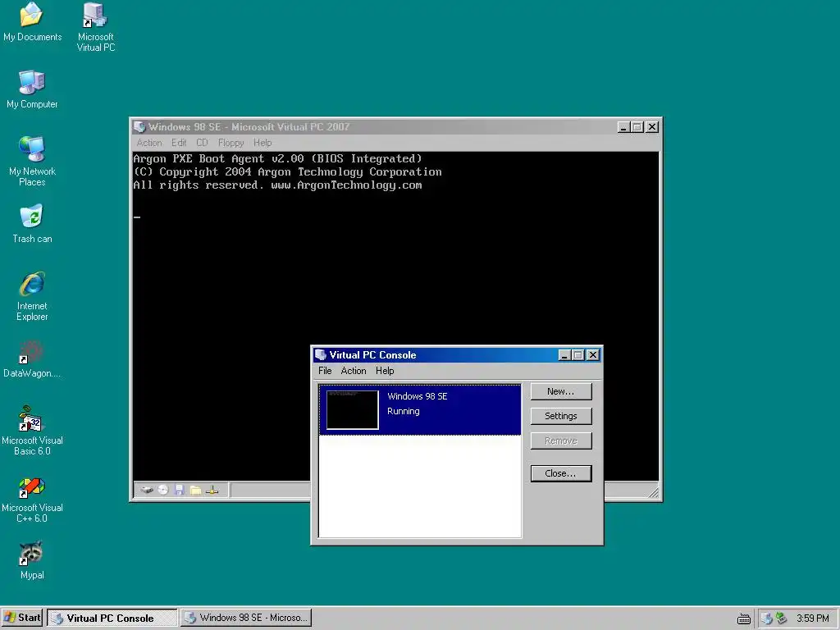
Task: Click the floppy disk icon in VM status bar
Action: tap(180, 490)
